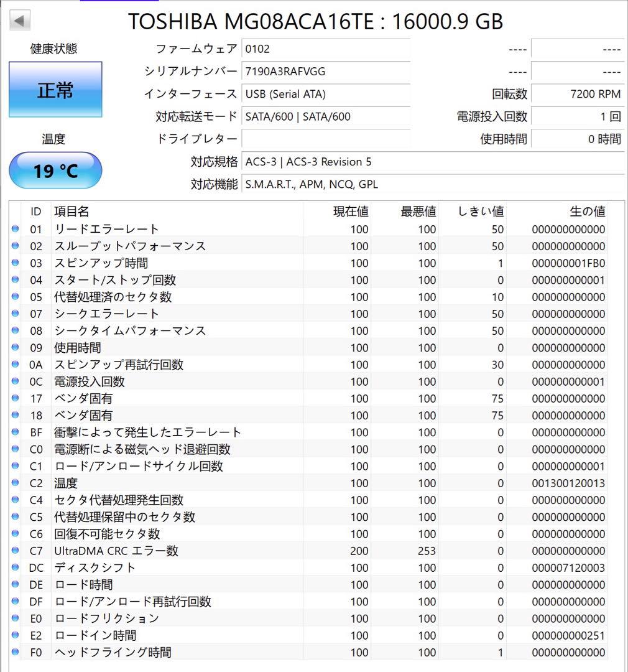Image resolution: width=628 pixels, height=672 pixels.
Task: Click the status dot next to UltraDMA CRC エラー数
Action: [15, 551]
